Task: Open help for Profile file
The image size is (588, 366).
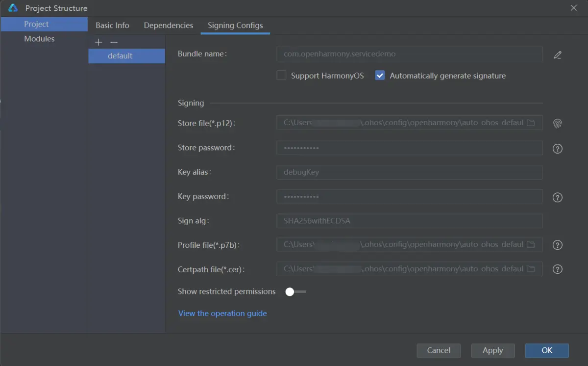Action: [557, 245]
